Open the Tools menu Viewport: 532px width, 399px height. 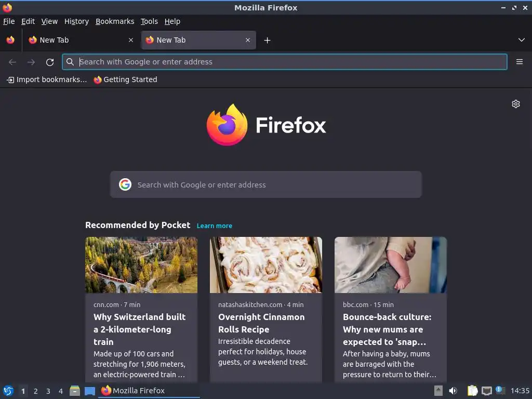tap(149, 21)
